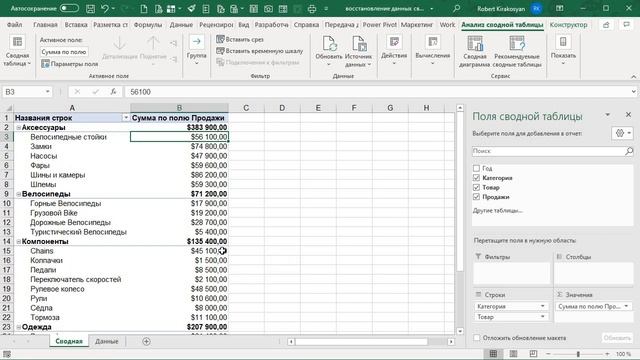Open the Вычисления calculations icon

433,42
